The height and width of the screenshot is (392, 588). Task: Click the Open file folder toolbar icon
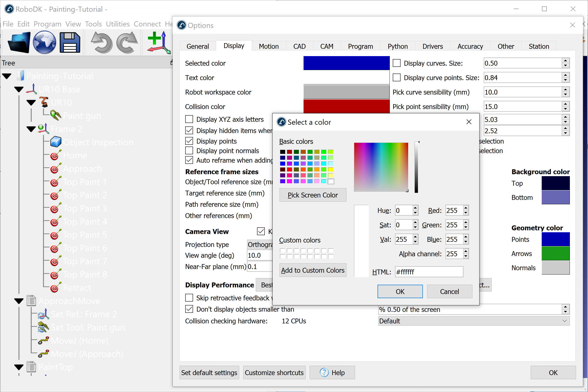(19, 42)
